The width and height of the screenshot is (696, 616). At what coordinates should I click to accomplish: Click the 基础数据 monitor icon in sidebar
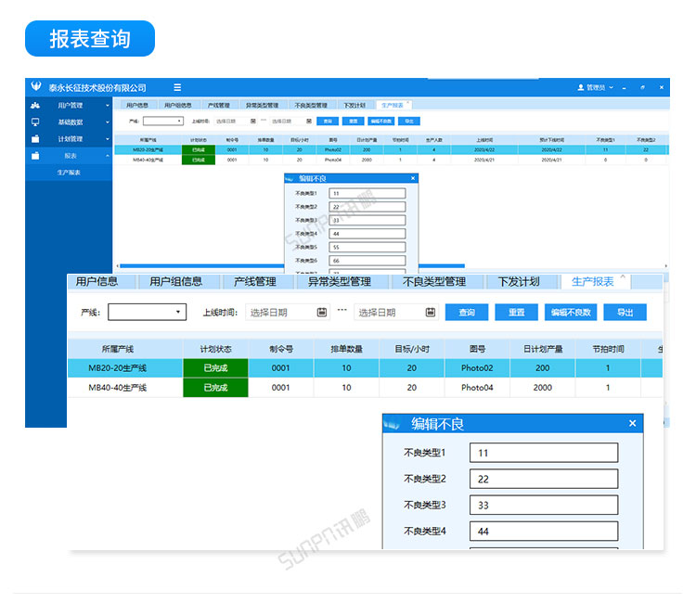pos(35,122)
